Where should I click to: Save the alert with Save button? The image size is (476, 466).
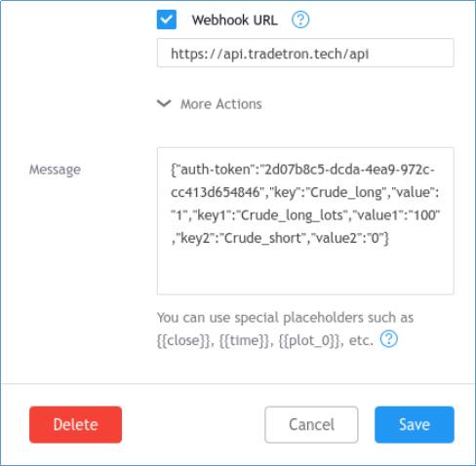tap(415, 424)
